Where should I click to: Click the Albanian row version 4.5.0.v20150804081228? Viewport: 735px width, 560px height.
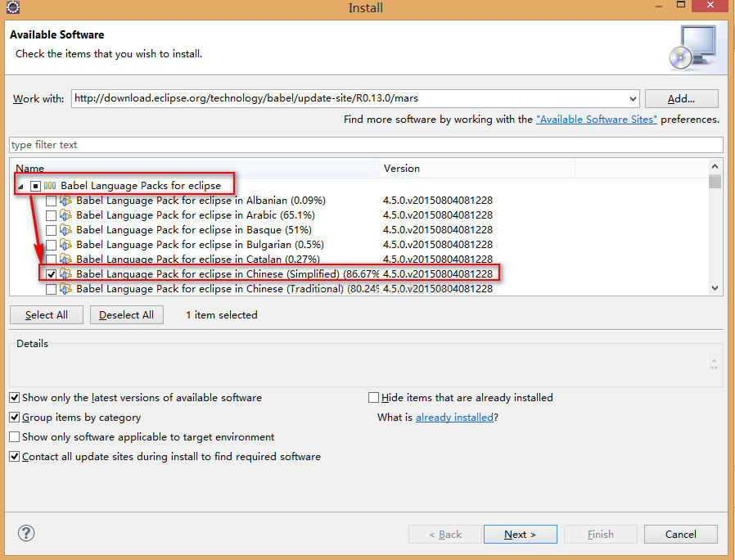[x=438, y=201]
